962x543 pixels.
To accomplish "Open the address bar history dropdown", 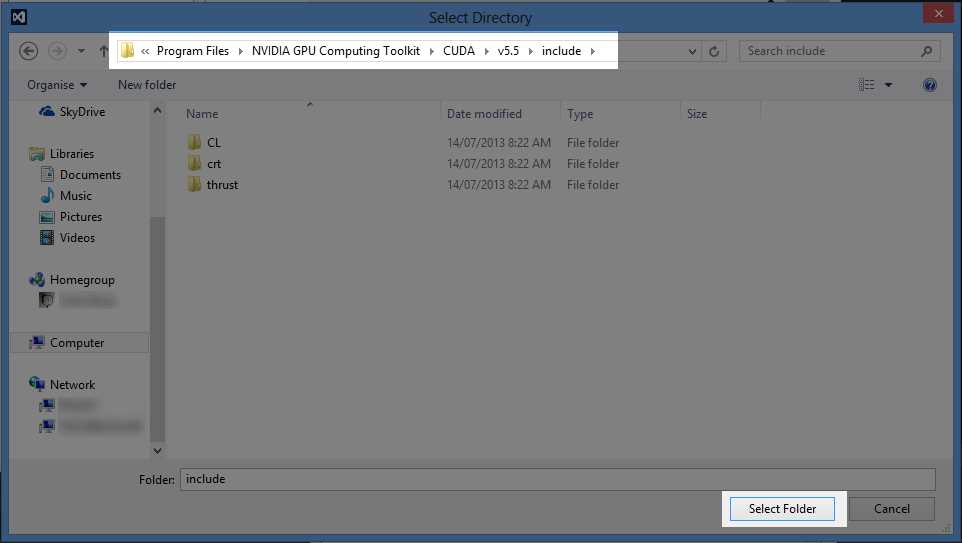I will click(692, 52).
